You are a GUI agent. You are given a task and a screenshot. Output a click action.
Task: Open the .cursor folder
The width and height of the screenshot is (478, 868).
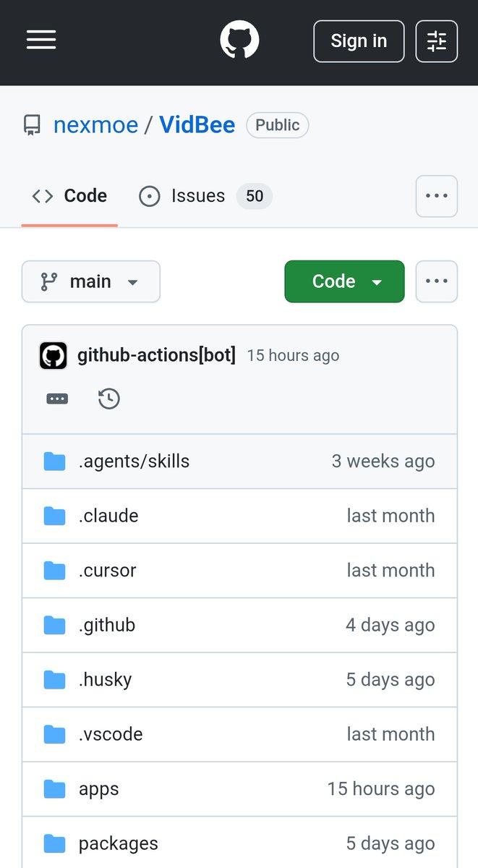click(107, 571)
